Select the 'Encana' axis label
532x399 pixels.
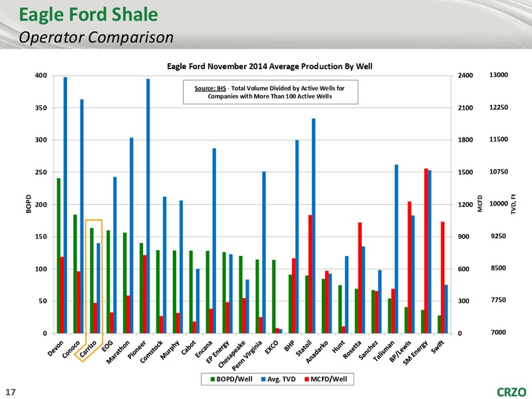tap(203, 349)
